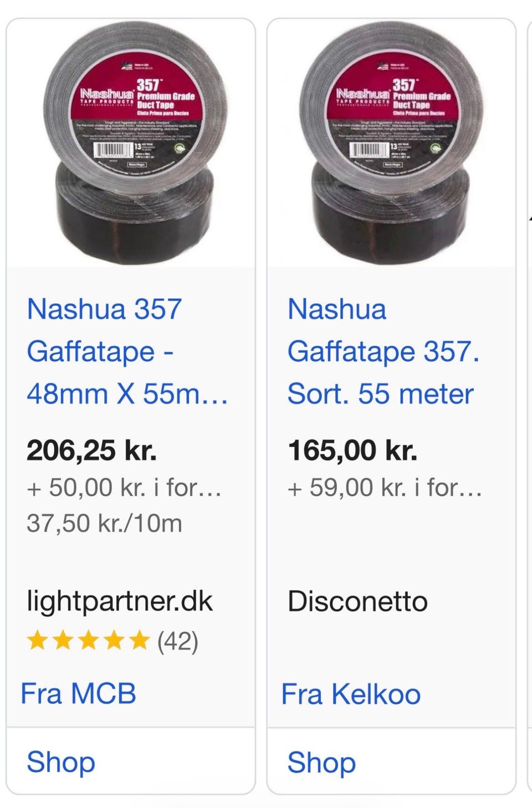Select the Disconetto merchant name
Screen dimensions: 532x808
(357, 601)
